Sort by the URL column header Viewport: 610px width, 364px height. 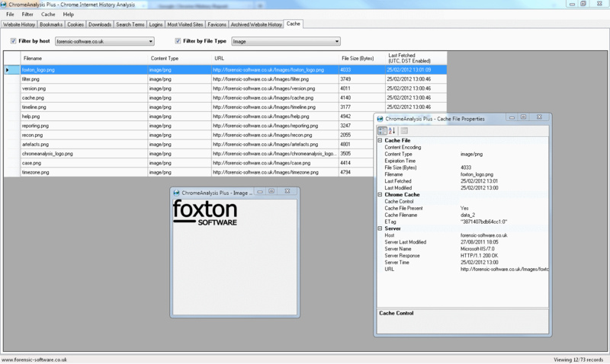click(275, 59)
